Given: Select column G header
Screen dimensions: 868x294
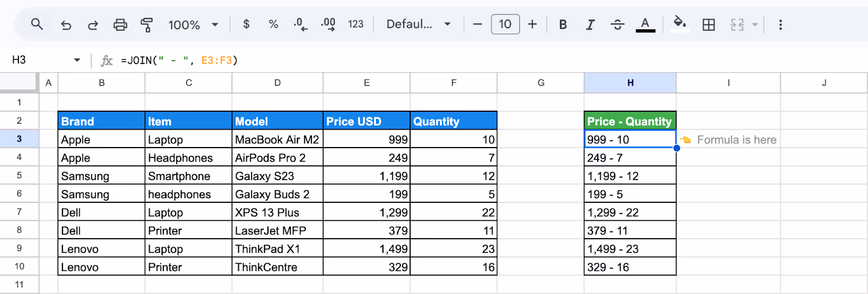Looking at the screenshot, I should pyautogui.click(x=541, y=83).
